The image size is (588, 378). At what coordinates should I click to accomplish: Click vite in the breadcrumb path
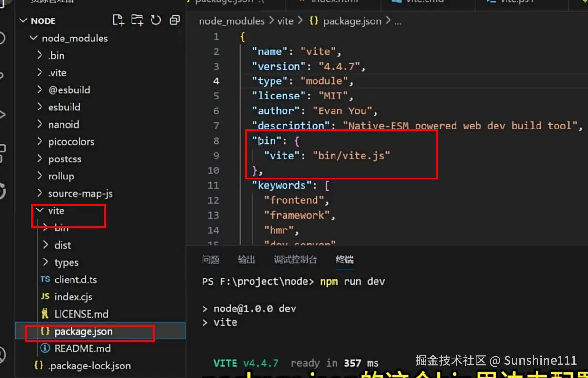tap(285, 21)
